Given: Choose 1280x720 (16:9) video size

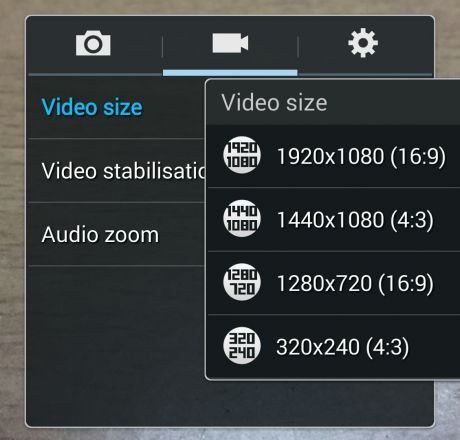Looking at the screenshot, I should pyautogui.click(x=333, y=283).
